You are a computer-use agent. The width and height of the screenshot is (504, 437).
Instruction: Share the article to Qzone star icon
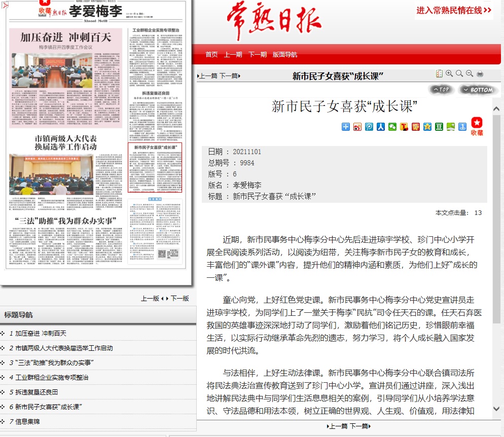click(427, 127)
